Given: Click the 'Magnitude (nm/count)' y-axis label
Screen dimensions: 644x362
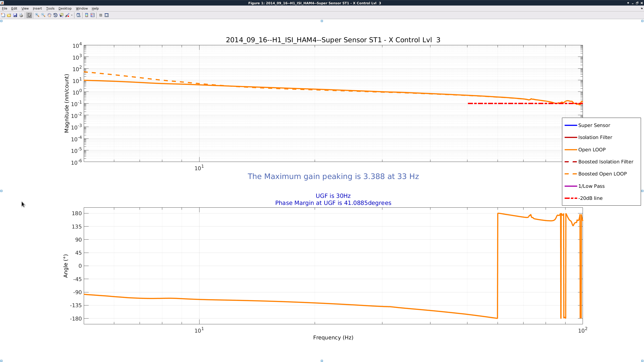Looking at the screenshot, I should [66, 103].
